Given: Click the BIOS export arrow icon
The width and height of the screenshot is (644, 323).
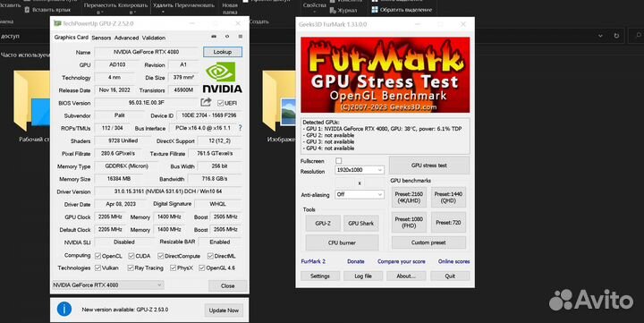Looking at the screenshot, I should click(x=206, y=102).
